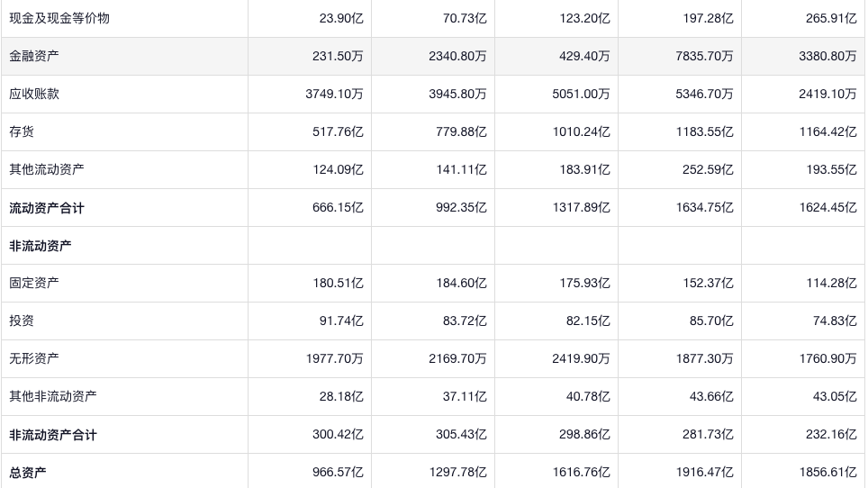This screenshot has width=868, height=488.
Task: Click the 总资产 row heading
Action: 28,473
